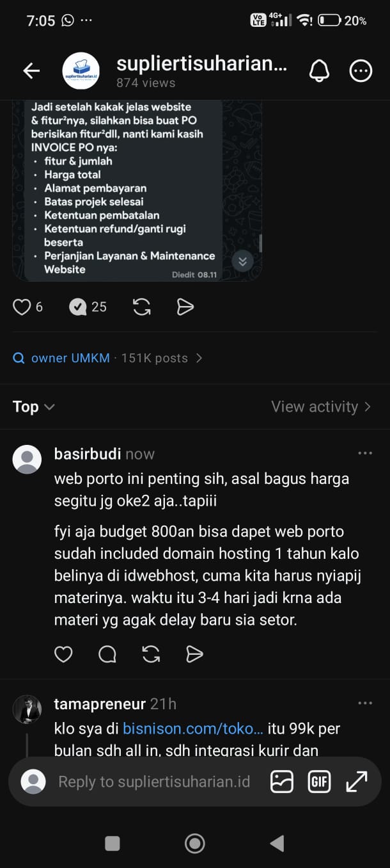Reply to basirbudi's comment
The height and width of the screenshot is (868, 390).
pyautogui.click(x=107, y=654)
